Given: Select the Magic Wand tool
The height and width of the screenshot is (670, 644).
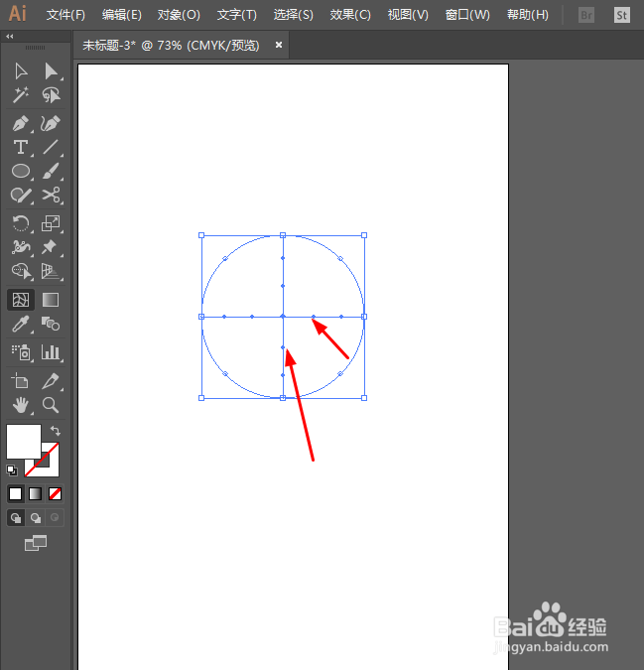Looking at the screenshot, I should tap(21, 95).
